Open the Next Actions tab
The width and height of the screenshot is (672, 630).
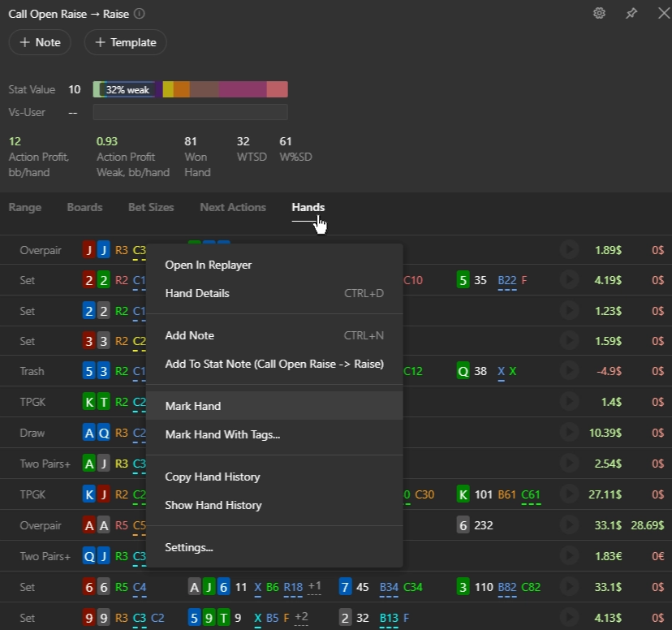[x=233, y=207]
